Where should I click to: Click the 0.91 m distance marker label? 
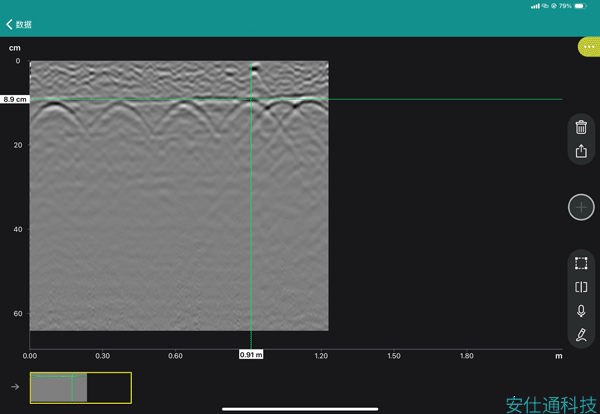point(251,355)
